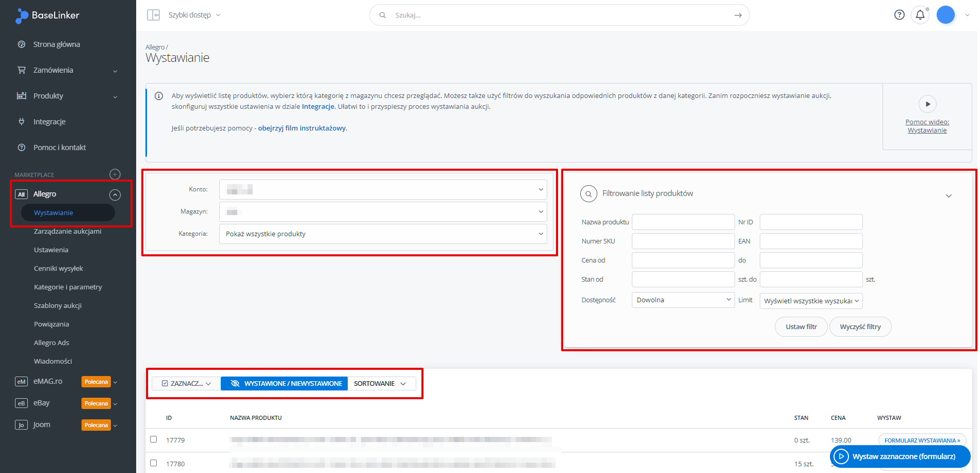Toggle WYSTAWIONE / NIEWYSTAWIONE filter

pos(284,383)
